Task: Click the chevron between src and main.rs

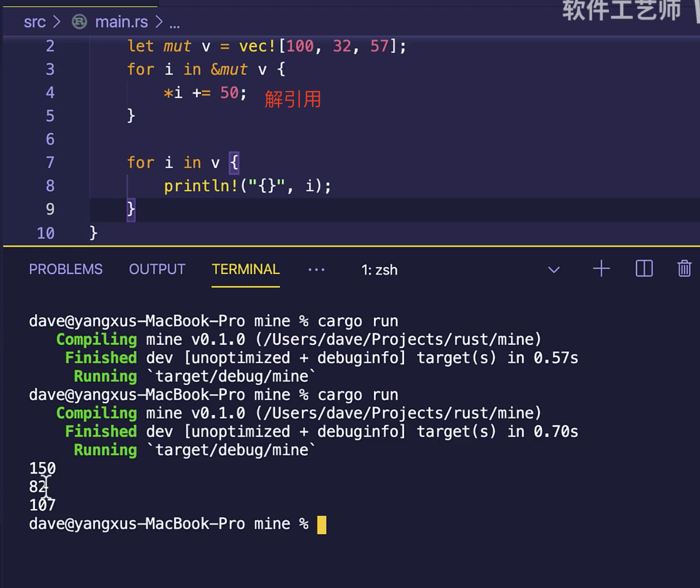Action: [x=57, y=22]
